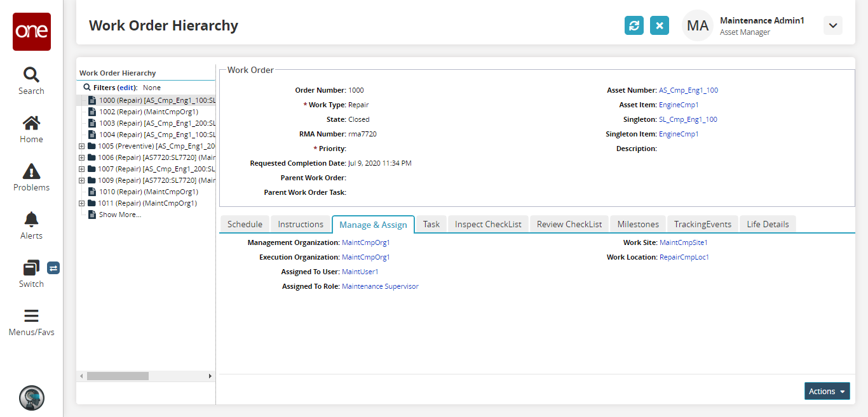Viewport: 868px width, 417px height.
Task: Select work order 1002 (Repair) in tree
Action: click(148, 112)
